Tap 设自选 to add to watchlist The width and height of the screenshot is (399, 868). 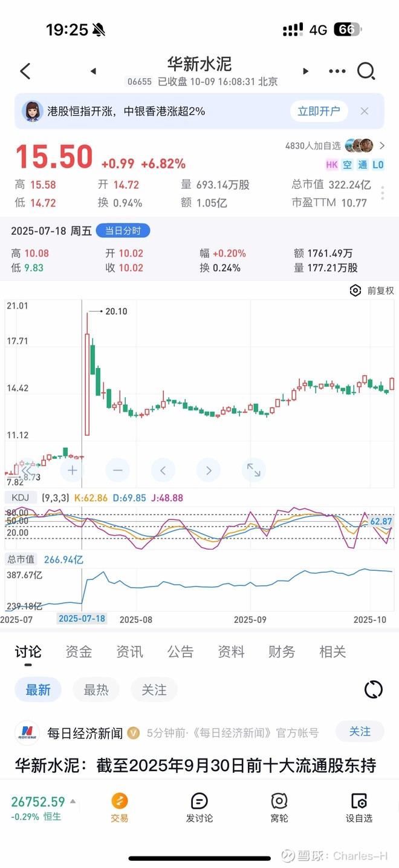pos(359,807)
